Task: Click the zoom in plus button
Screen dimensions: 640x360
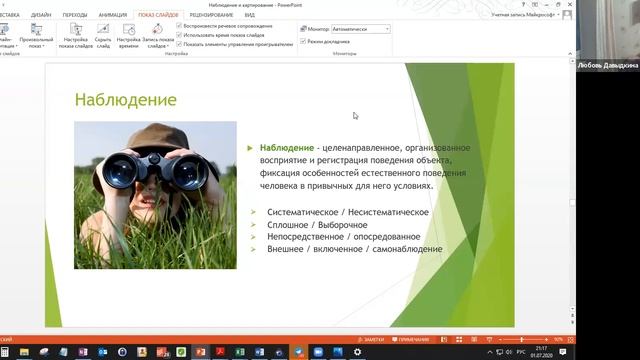Action: click(x=546, y=340)
